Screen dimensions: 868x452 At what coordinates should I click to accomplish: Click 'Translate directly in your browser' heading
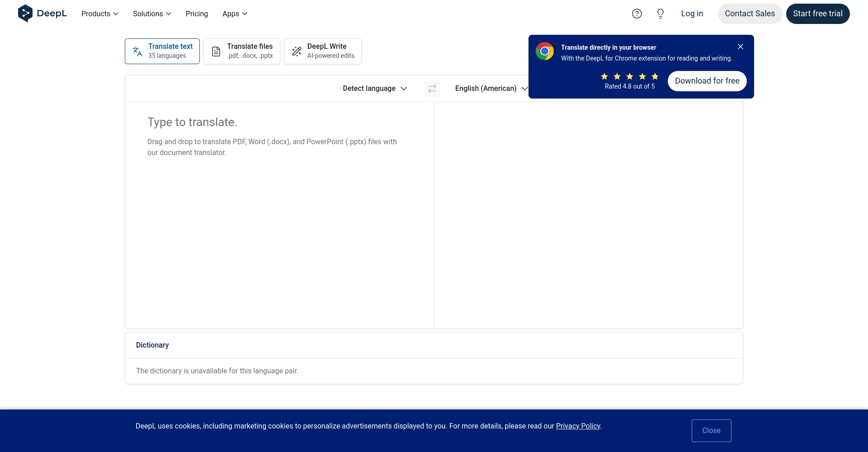click(x=609, y=47)
